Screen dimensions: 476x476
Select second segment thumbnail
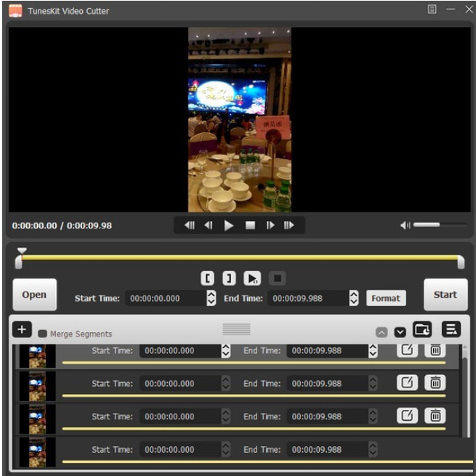click(37, 386)
